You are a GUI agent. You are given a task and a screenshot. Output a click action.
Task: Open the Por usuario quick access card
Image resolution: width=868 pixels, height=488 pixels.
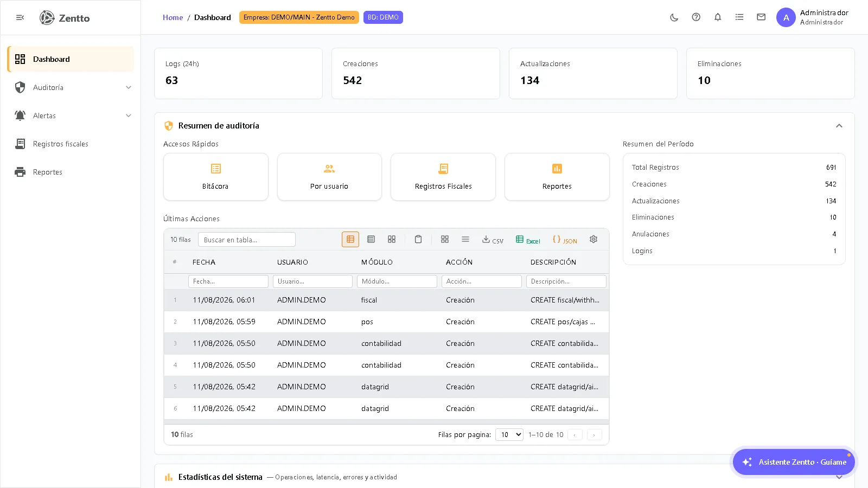[329, 177]
